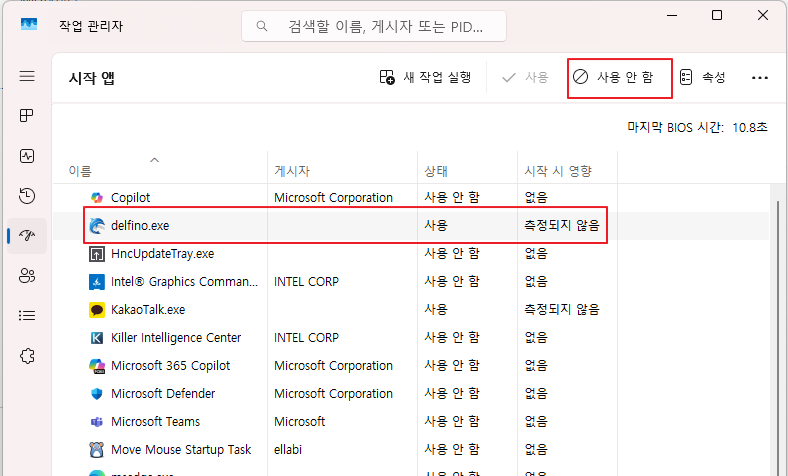Open the Processes page icon in sidebar

coord(27,116)
